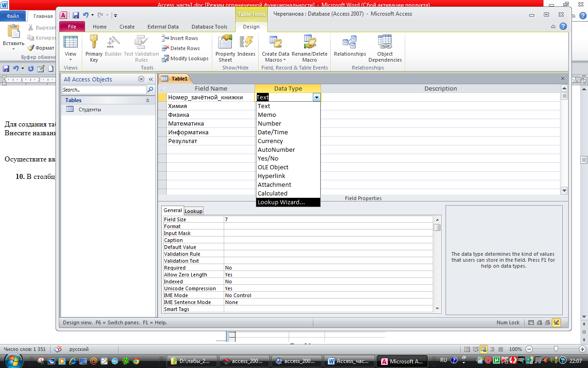Switch to Datasheet View from Access status bar
The width and height of the screenshot is (588, 368).
(531, 322)
